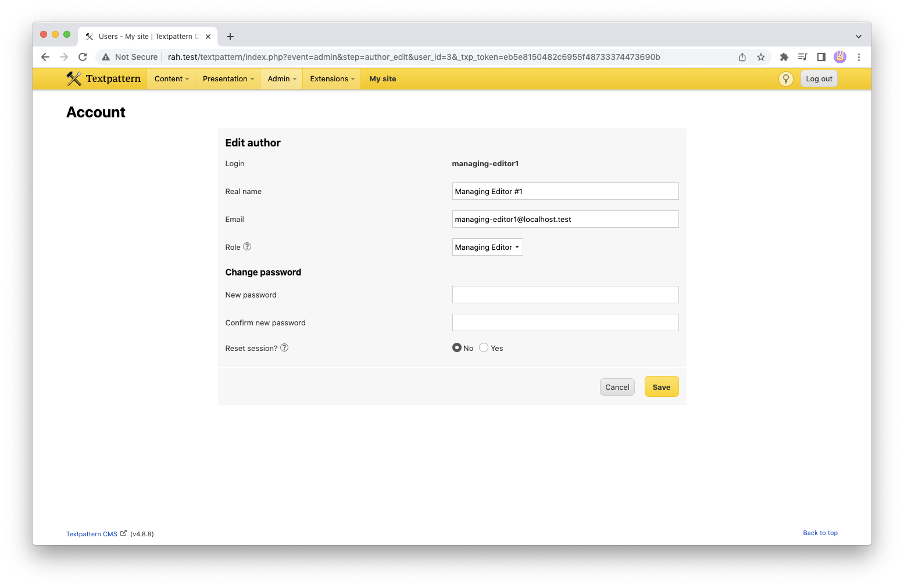Focus the Email field

click(565, 219)
